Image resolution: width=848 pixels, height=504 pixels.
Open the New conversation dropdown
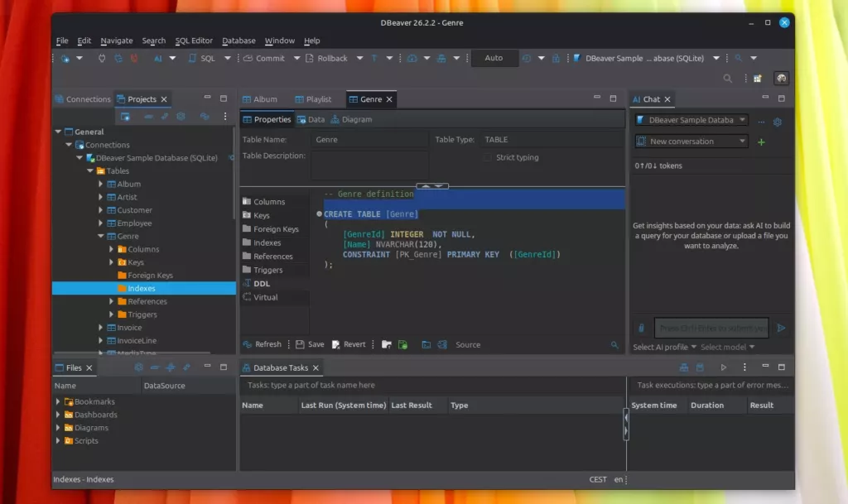(x=691, y=142)
